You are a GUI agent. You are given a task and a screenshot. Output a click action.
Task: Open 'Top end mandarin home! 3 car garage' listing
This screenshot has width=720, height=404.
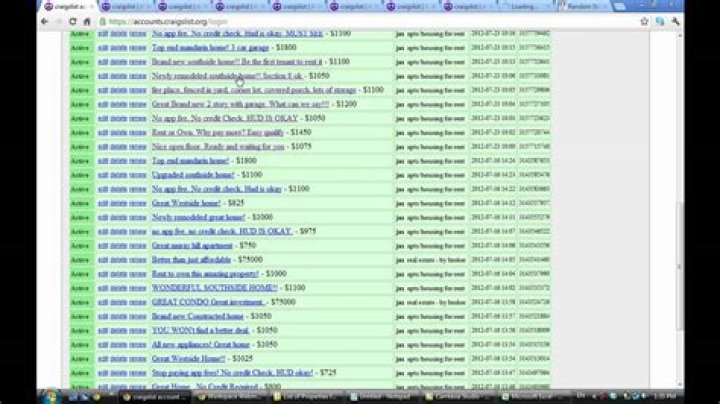point(197,47)
